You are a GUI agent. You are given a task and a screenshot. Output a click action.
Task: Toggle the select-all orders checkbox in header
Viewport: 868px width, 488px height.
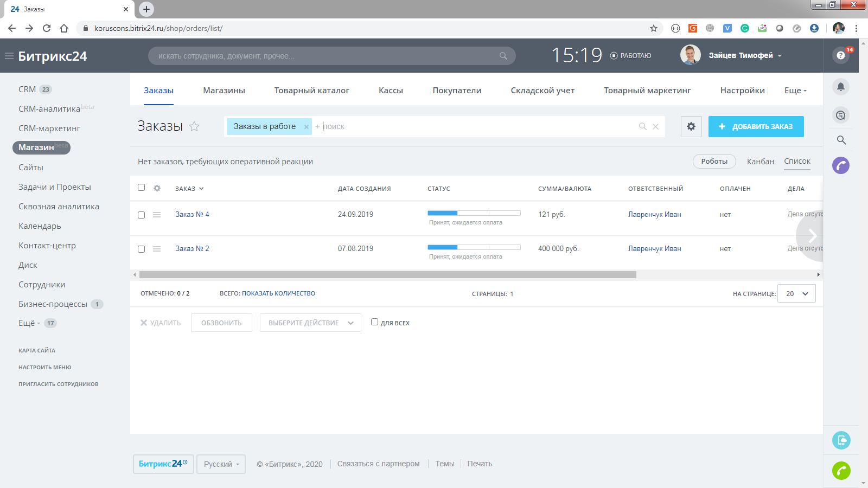pyautogui.click(x=141, y=188)
